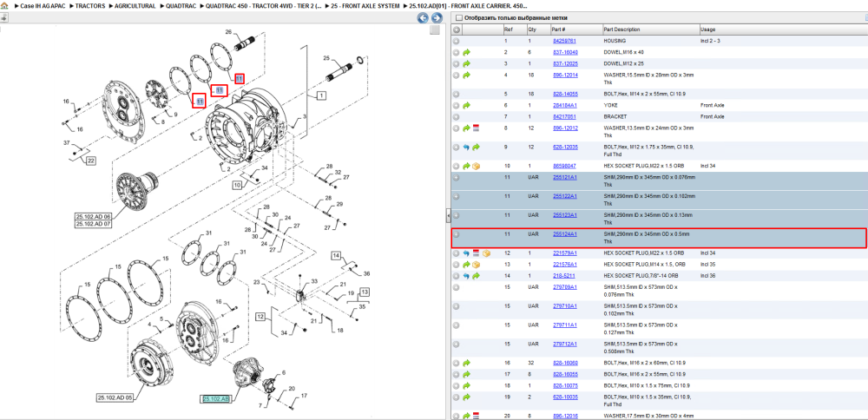Click the blue back-arrow icon on part 218-5211 row
The image size is (868, 420).
tap(466, 276)
